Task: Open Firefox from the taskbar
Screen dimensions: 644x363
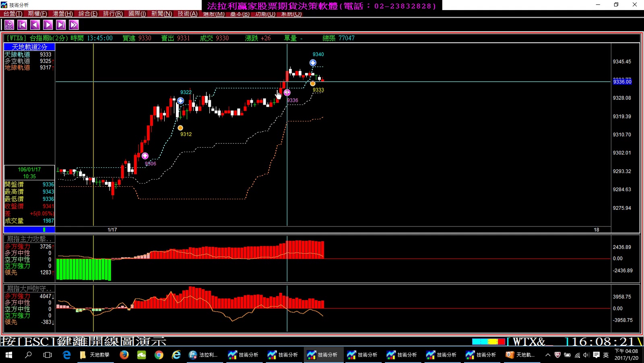Action: tap(124, 355)
